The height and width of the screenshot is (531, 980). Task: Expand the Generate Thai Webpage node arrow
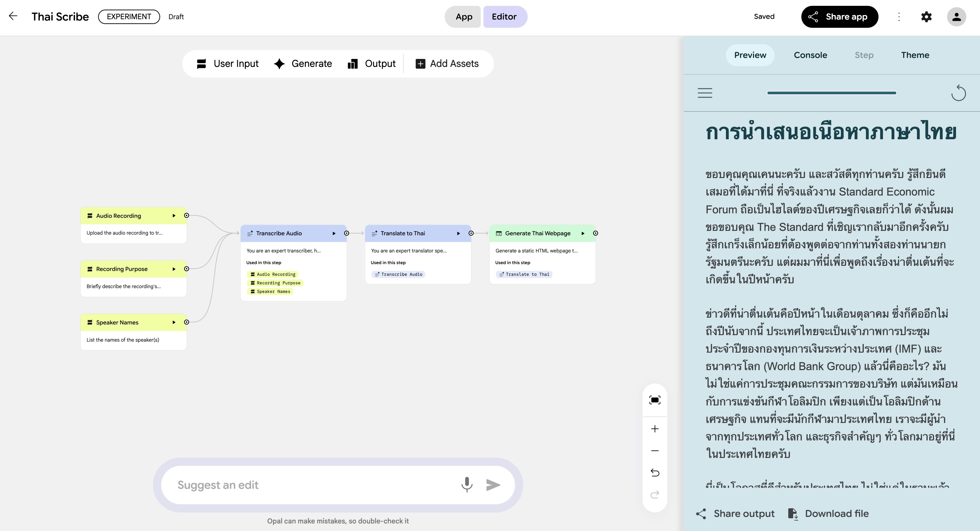pyautogui.click(x=583, y=233)
